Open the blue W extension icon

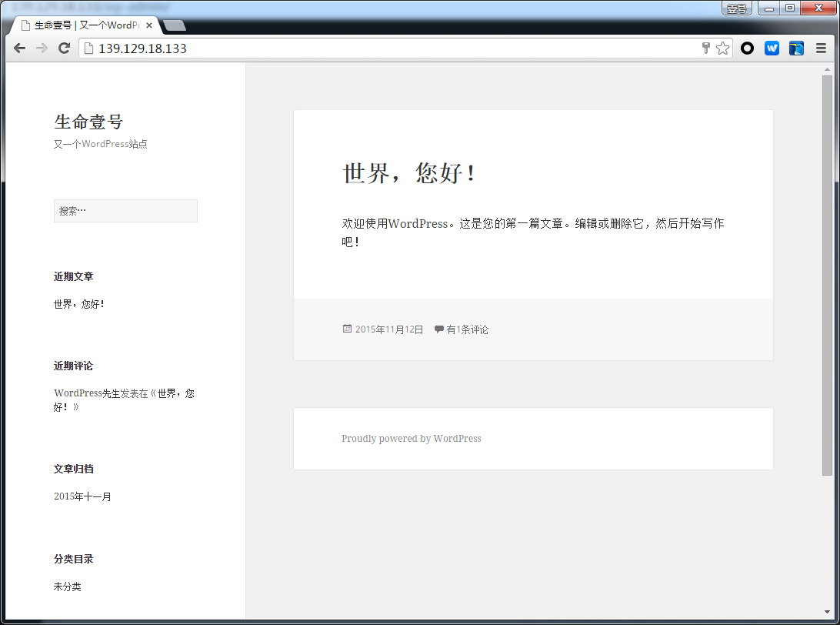772,48
